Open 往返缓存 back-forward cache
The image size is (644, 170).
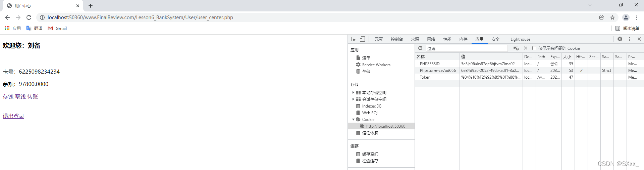(367, 161)
